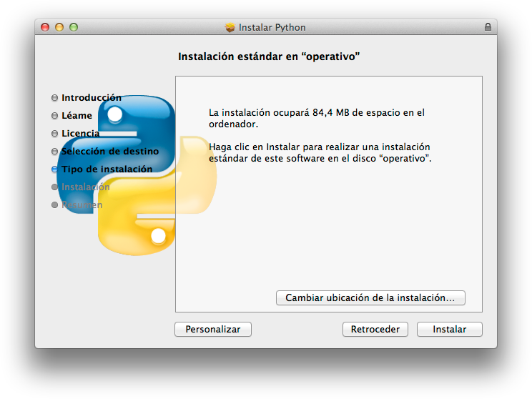Click the grayed Resumen step
This screenshot has width=532, height=399.
(x=82, y=205)
